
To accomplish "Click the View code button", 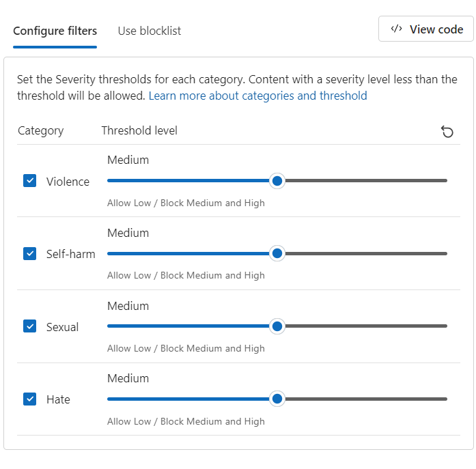I will tap(426, 29).
